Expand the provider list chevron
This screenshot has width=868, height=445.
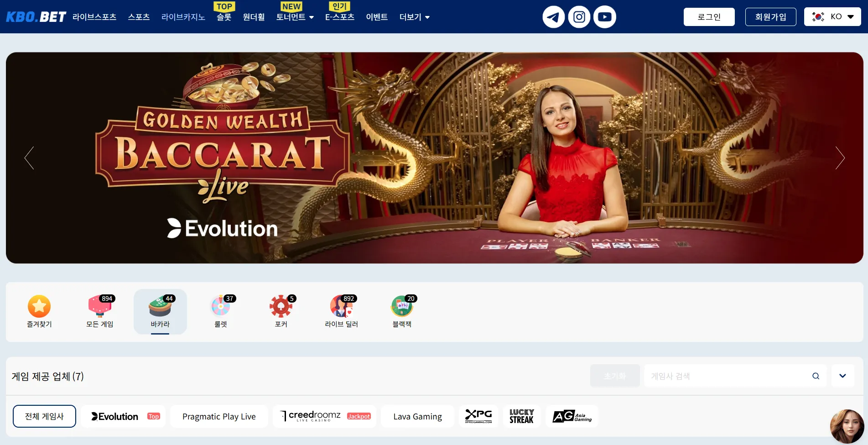(x=842, y=376)
